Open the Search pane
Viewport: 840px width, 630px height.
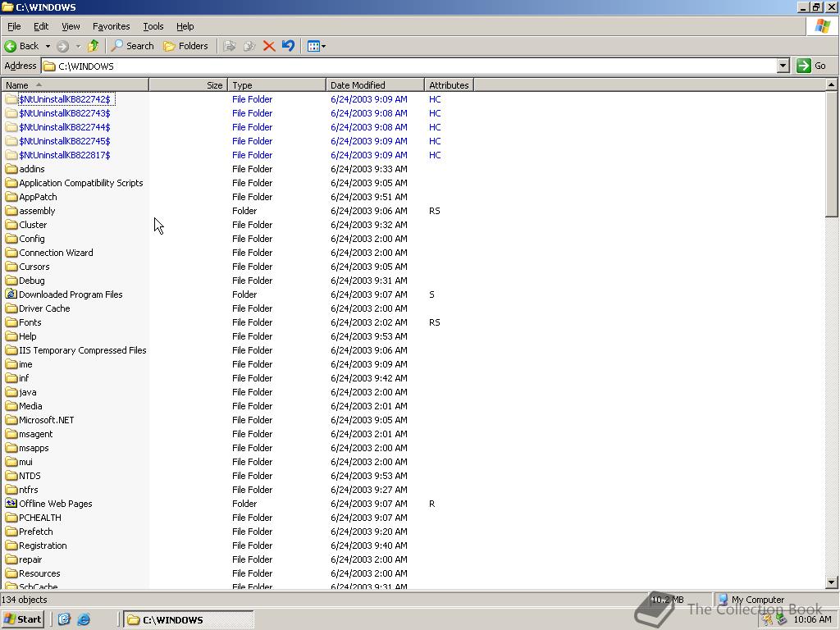132,46
